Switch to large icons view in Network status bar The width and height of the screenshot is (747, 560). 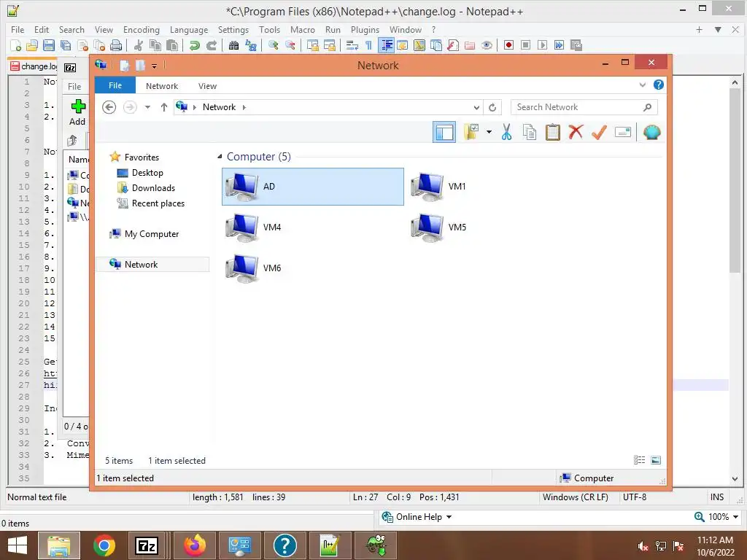pyautogui.click(x=656, y=460)
